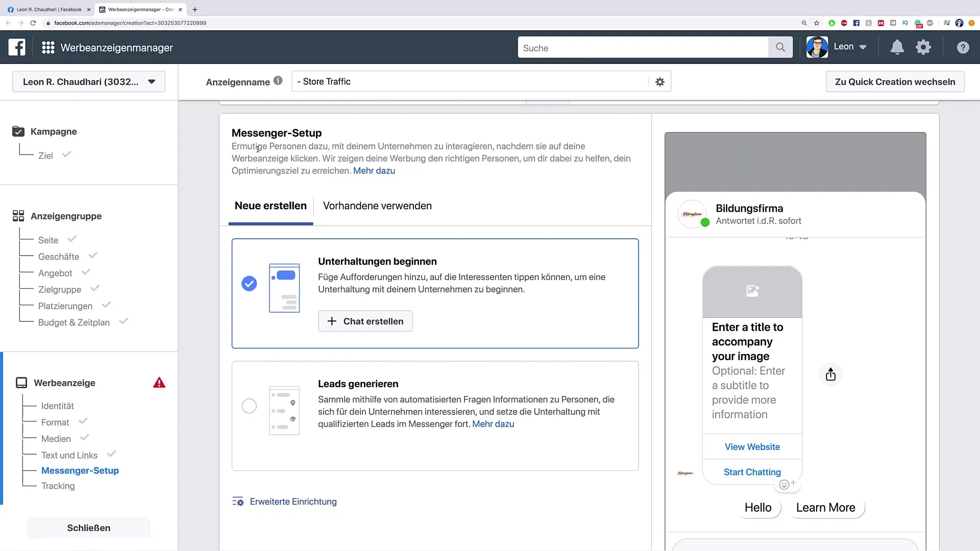
Task: Open the Leon R. Chaudhari account dropdown
Action: (152, 82)
